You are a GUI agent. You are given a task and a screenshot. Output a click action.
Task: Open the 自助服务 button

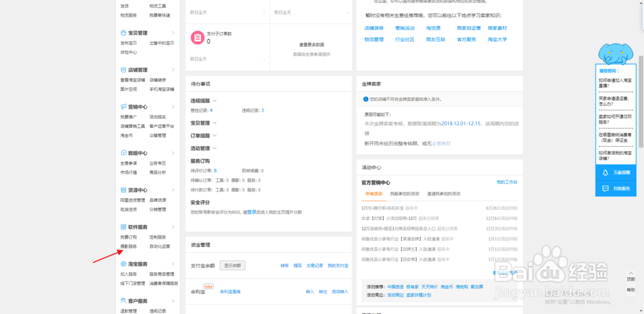coord(616,189)
